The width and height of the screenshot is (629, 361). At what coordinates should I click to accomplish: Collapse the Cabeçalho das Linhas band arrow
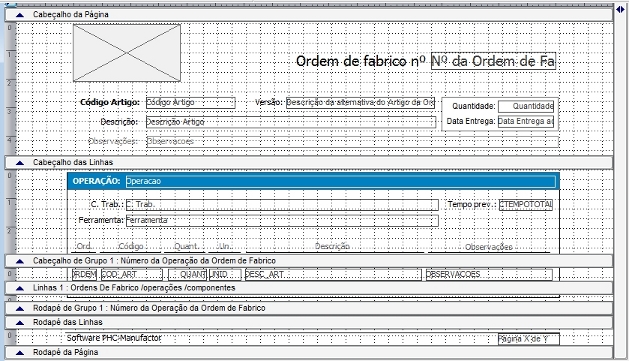point(20,162)
